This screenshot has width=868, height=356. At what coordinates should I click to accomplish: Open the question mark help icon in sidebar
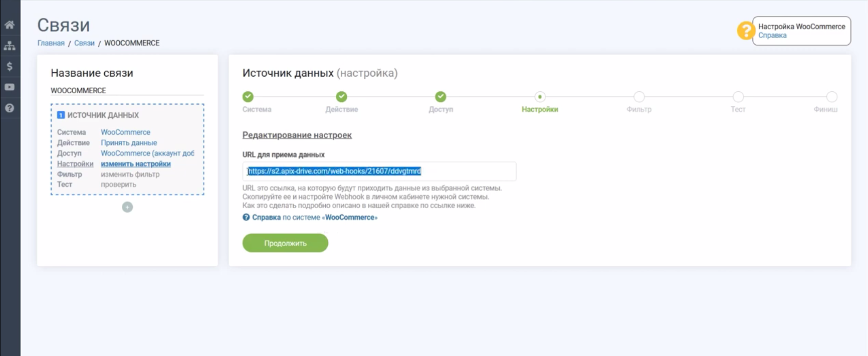click(x=10, y=108)
